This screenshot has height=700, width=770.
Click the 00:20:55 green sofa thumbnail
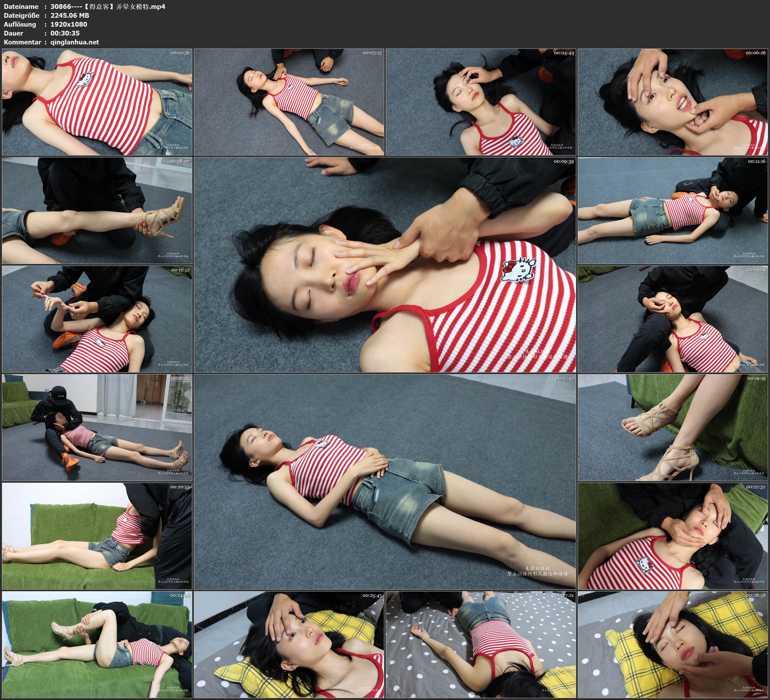click(x=97, y=536)
